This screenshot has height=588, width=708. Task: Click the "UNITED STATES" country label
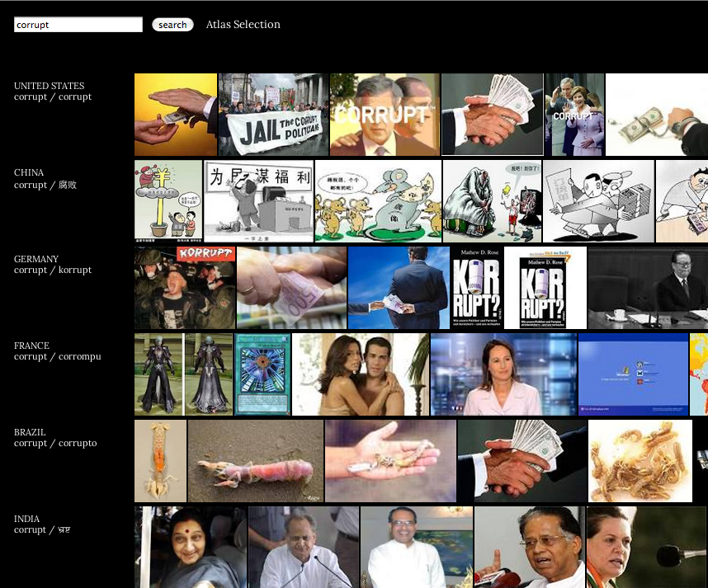[49, 86]
